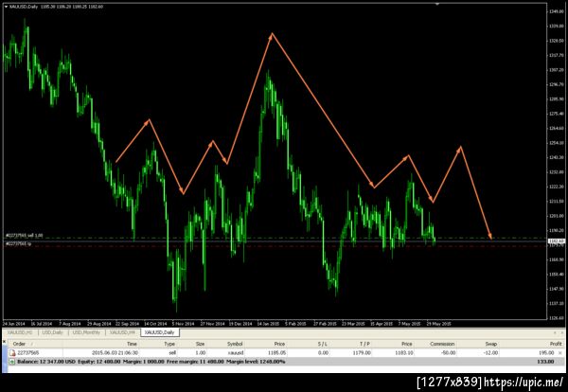Click the '#22737565 tp' take-profit line label
This screenshot has width=568, height=392.
pos(18,244)
